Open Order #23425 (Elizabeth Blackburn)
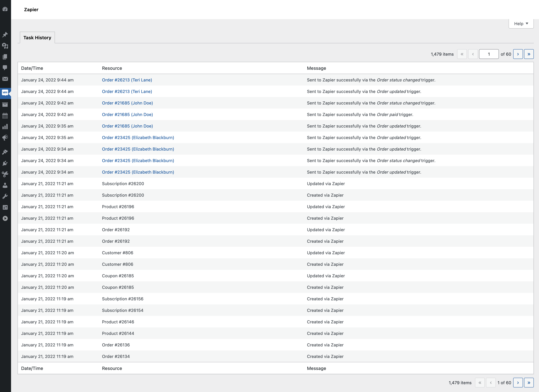Screen dimensions: 539x392 point(138,137)
